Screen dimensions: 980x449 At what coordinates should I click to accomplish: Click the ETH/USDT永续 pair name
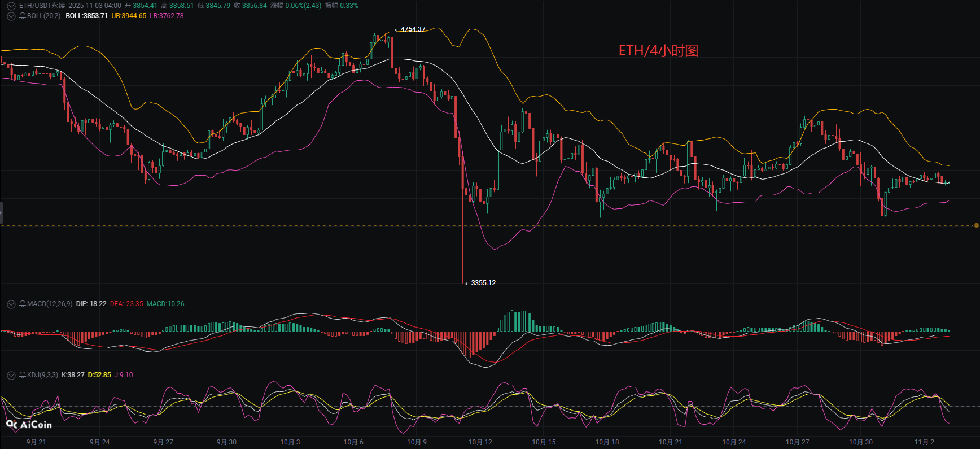tap(42, 6)
